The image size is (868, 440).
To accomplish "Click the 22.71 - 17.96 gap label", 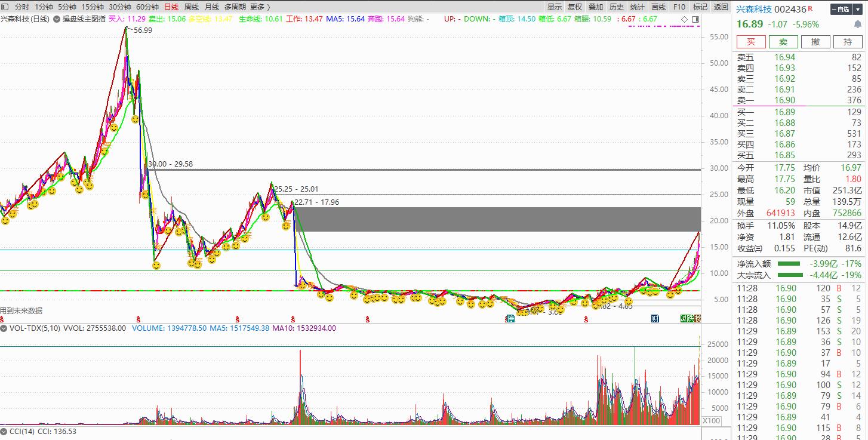I will [316, 202].
